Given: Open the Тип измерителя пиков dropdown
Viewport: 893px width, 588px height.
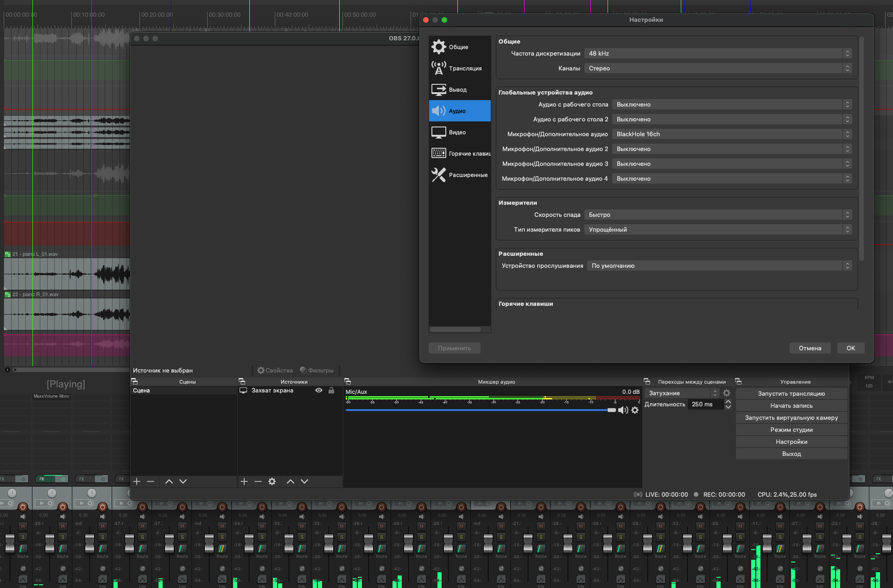Looking at the screenshot, I should [718, 229].
